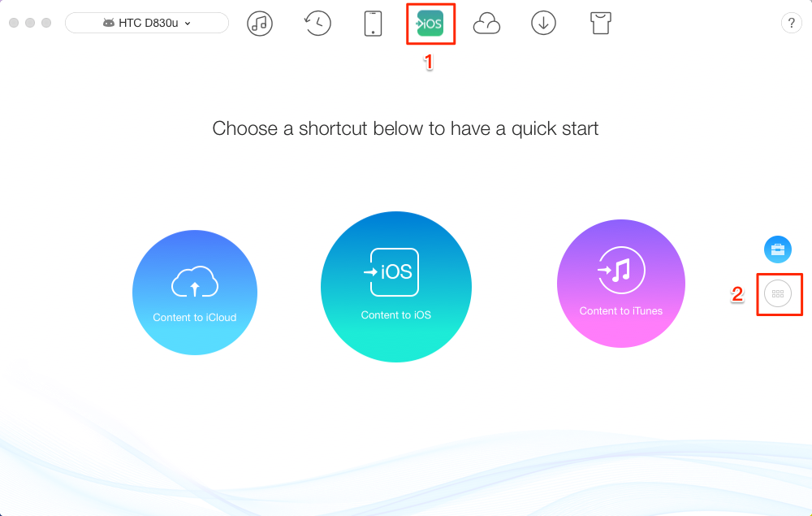812x516 pixels.
Task: Click the window close button
Action: point(14,23)
